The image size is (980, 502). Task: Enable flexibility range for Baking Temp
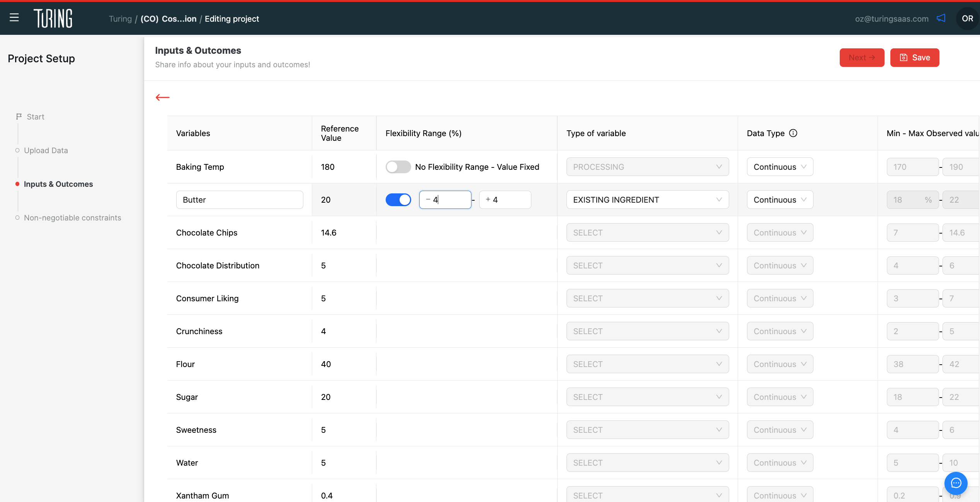[398, 167]
